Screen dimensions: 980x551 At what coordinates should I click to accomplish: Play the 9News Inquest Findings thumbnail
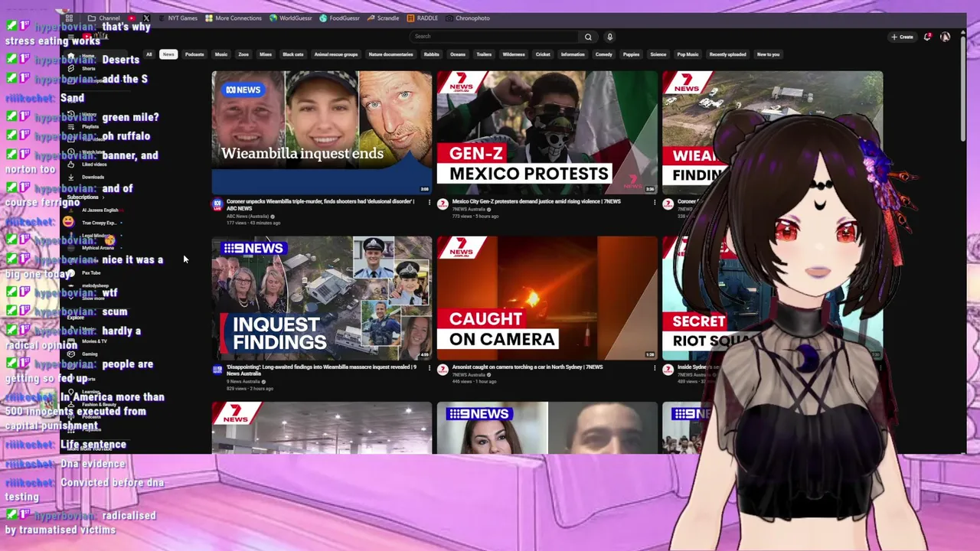pos(322,298)
